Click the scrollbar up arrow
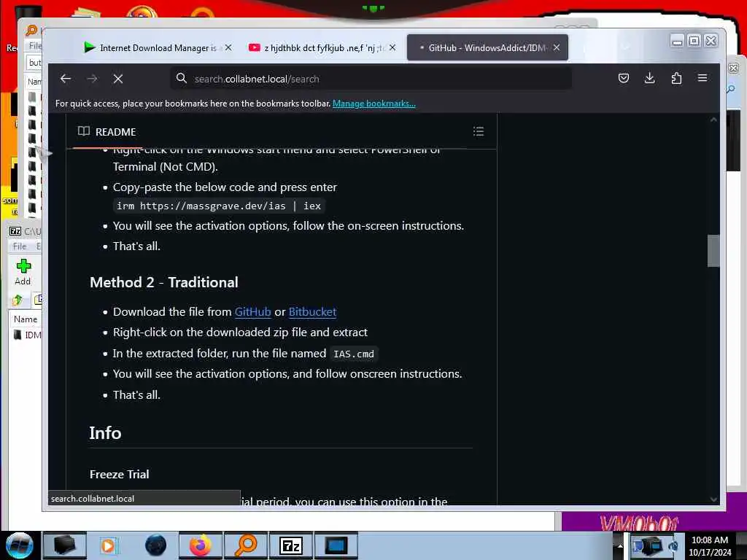Screen dimensions: 747x560 tap(713, 120)
